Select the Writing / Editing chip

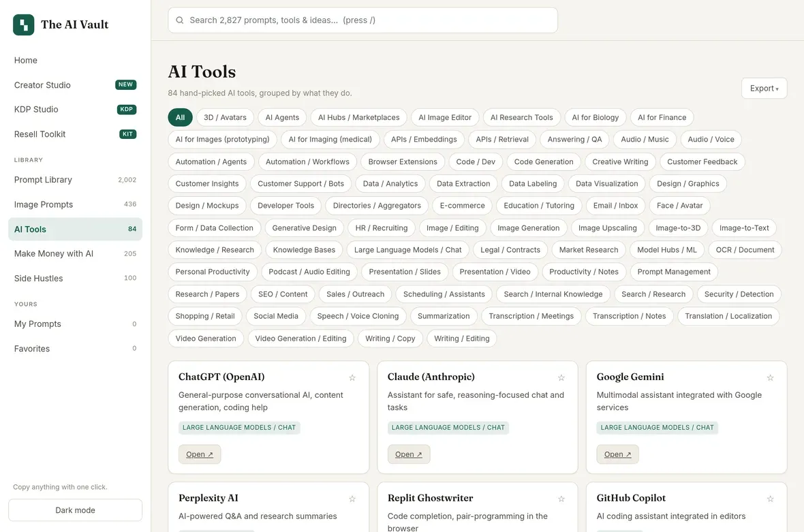[461, 339]
